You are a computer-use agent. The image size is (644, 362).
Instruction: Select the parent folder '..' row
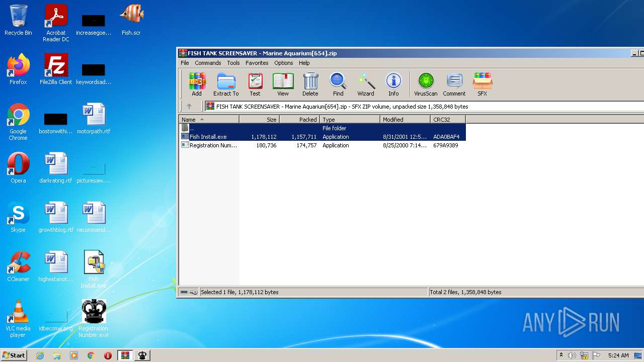tap(323, 128)
